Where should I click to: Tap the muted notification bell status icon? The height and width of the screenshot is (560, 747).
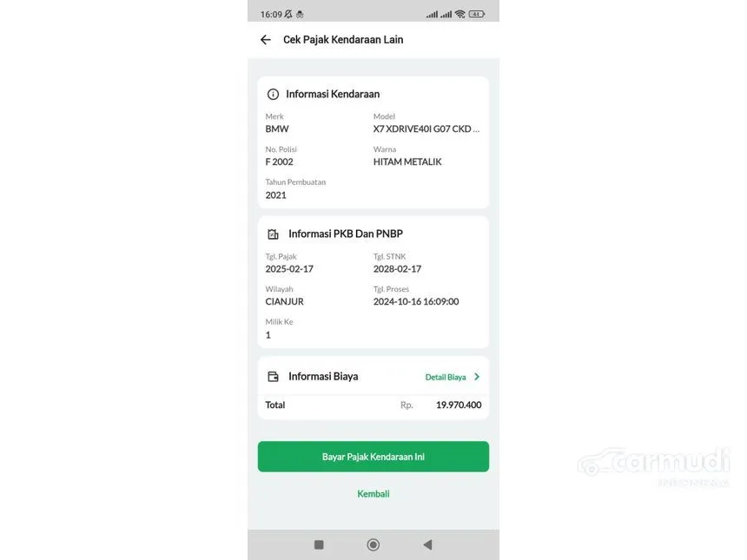pyautogui.click(x=288, y=14)
